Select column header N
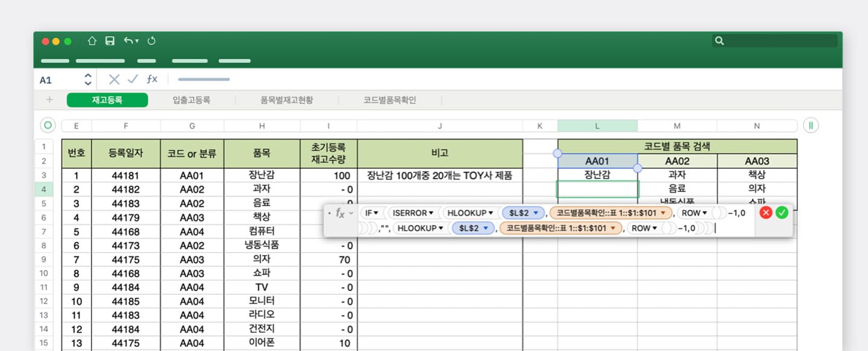The width and height of the screenshot is (868, 351). pyautogui.click(x=757, y=125)
